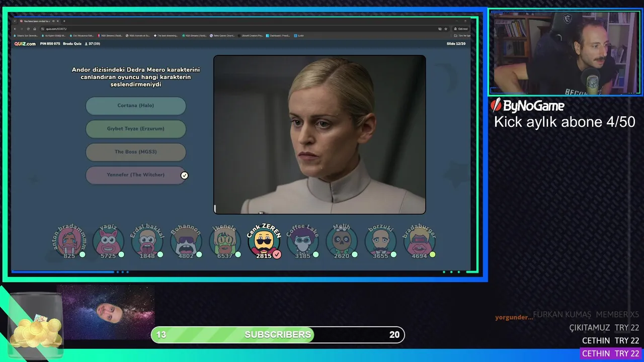Open the Dashboard bookmark

[278, 36]
